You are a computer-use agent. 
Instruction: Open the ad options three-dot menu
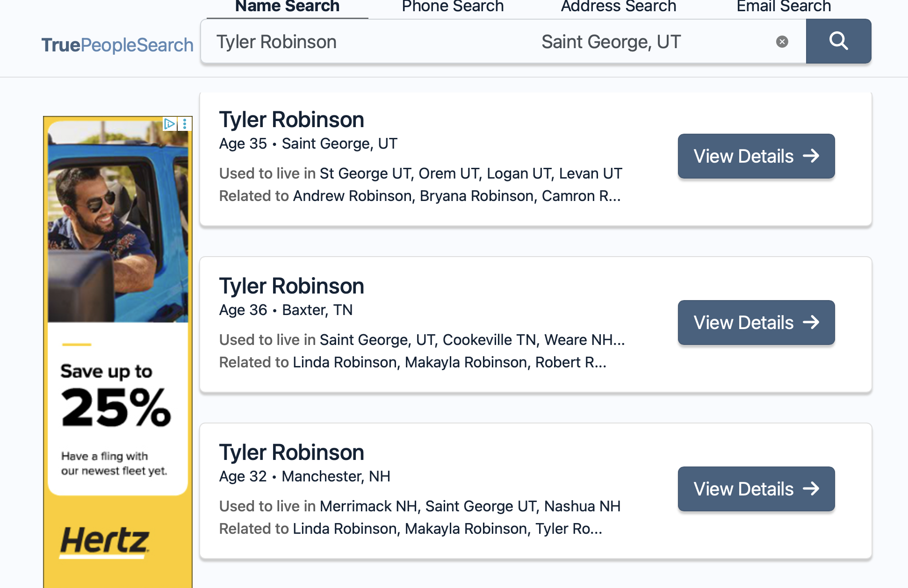(x=185, y=124)
